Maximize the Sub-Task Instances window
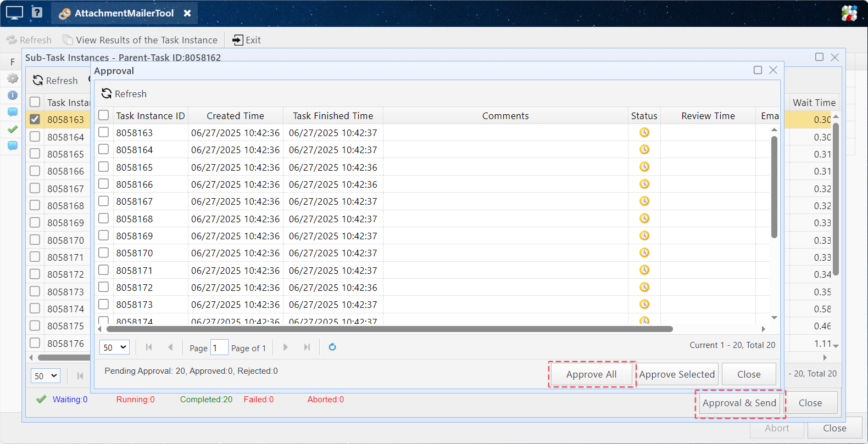This screenshot has height=444, width=868. (x=819, y=57)
